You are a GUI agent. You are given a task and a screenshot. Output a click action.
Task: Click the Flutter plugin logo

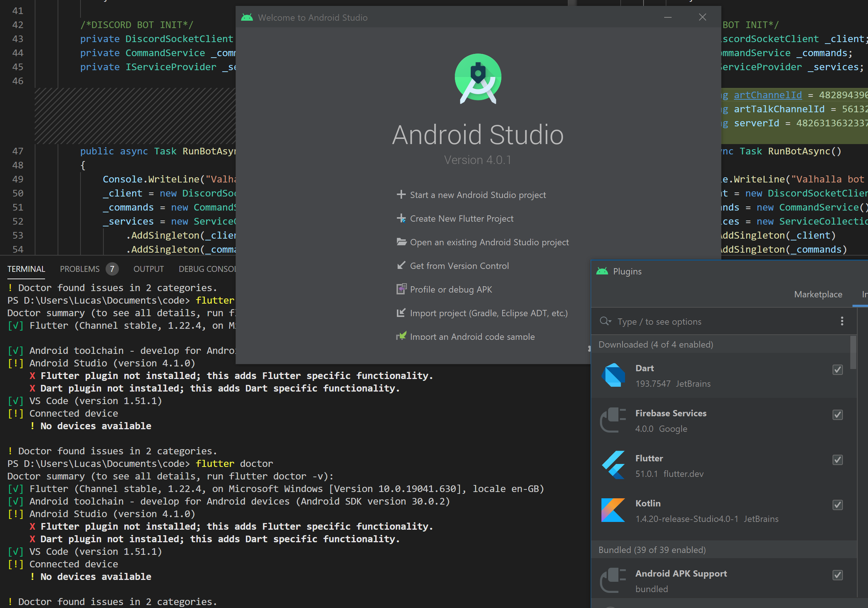click(613, 465)
